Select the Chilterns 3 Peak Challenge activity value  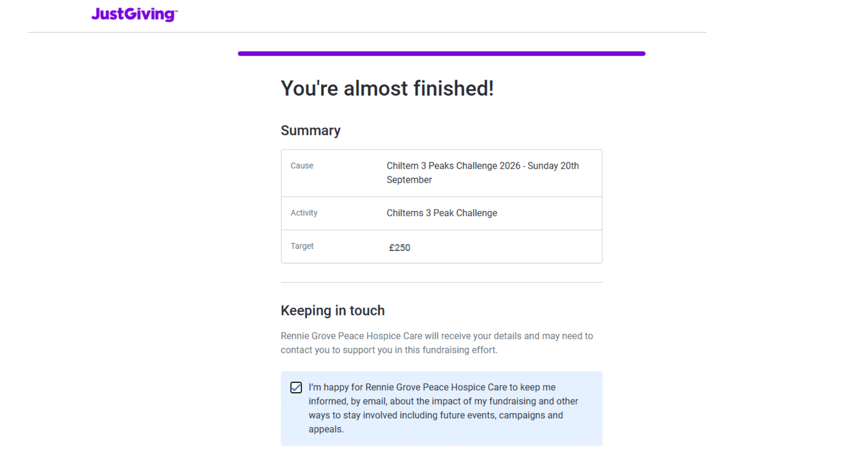pyautogui.click(x=442, y=213)
